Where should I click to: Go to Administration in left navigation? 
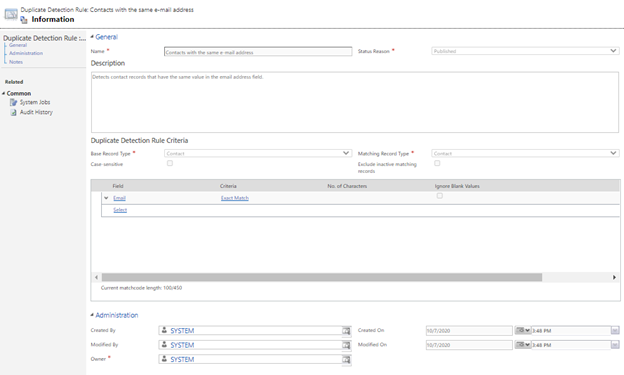coord(26,53)
